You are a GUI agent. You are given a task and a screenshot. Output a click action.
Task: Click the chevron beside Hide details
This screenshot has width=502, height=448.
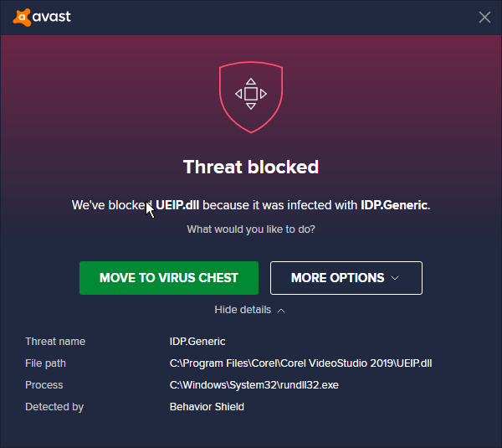tap(281, 310)
